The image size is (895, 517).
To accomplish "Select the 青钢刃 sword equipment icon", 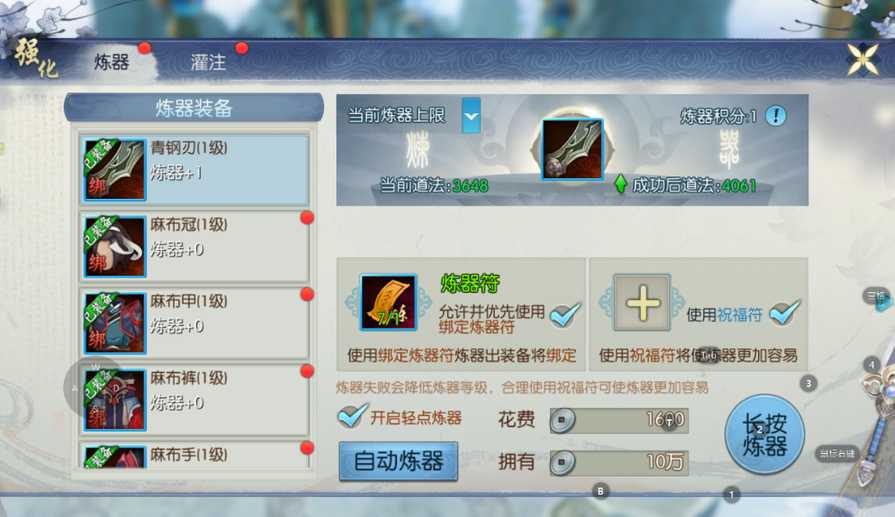I will coord(114,169).
